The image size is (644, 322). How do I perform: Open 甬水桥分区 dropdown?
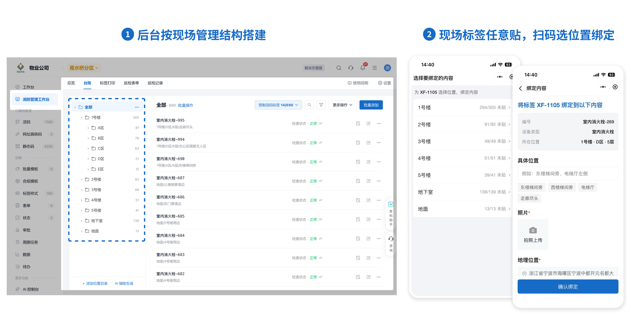tap(83, 68)
